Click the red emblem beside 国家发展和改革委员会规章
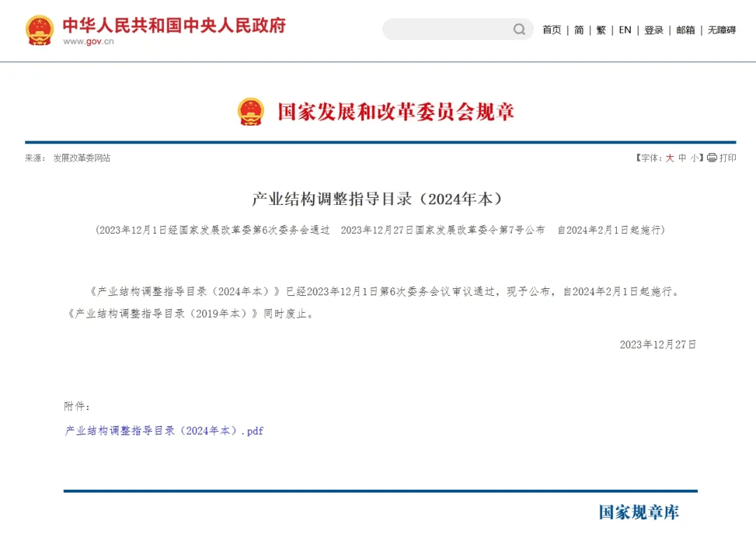This screenshot has width=756, height=545. pos(251,112)
